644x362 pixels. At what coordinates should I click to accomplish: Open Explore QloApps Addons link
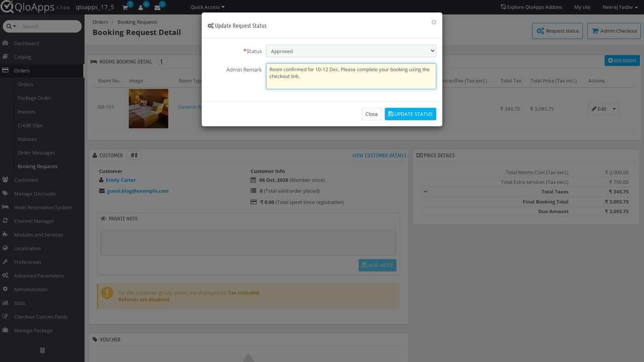tap(531, 7)
